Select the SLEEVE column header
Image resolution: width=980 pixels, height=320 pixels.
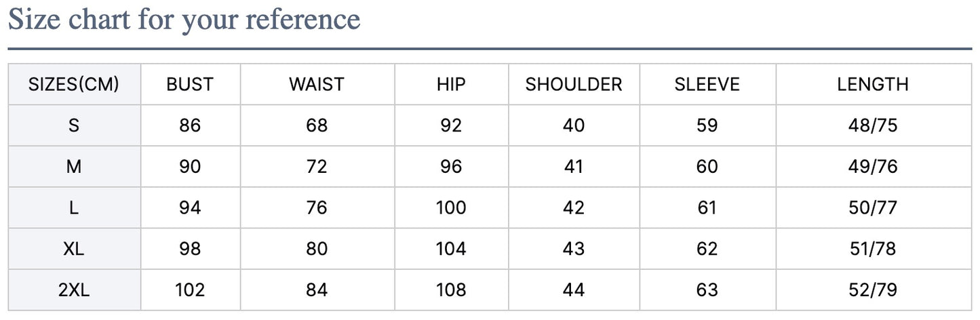[707, 85]
